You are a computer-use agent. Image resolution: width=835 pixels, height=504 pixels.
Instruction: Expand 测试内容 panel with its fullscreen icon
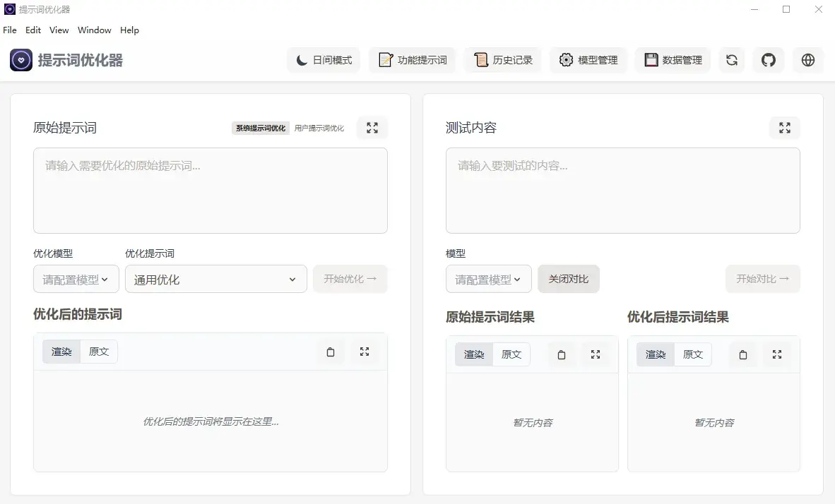(784, 128)
